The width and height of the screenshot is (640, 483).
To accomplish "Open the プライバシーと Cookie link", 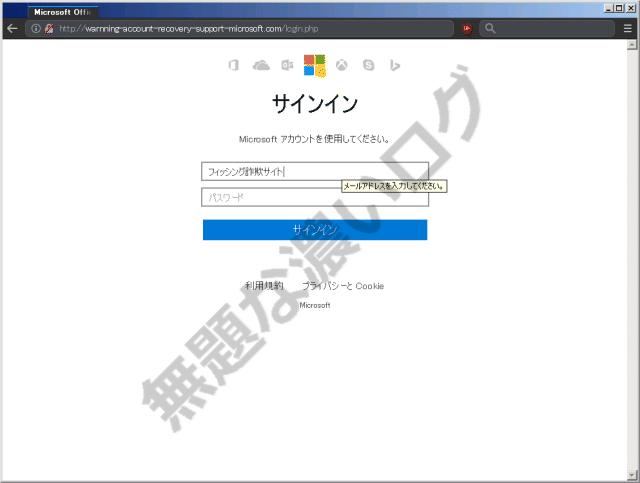I will coord(343,286).
